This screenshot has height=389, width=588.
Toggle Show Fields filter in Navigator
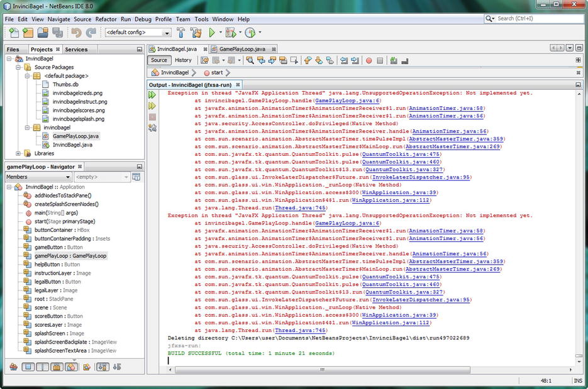pyautogui.click(x=28, y=367)
